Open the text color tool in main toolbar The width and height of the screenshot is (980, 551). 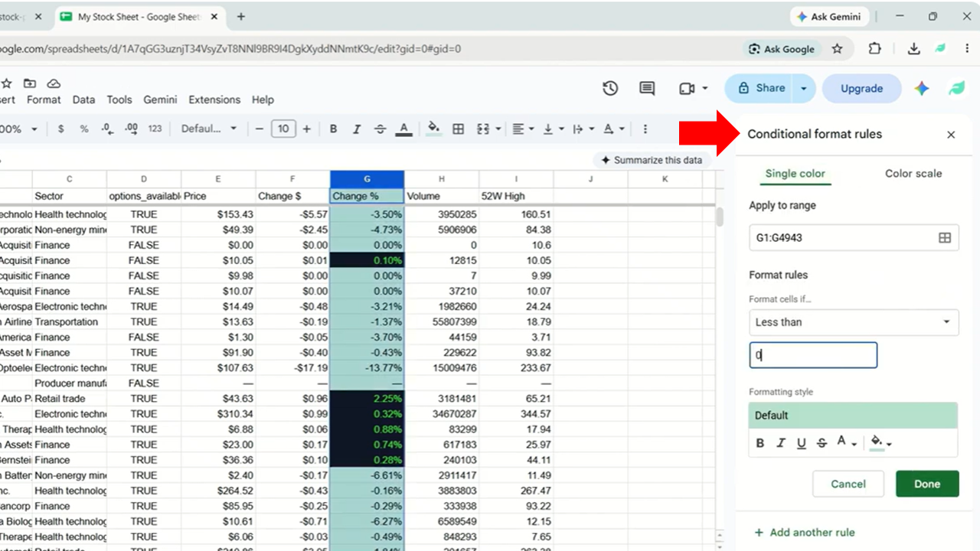coord(404,129)
